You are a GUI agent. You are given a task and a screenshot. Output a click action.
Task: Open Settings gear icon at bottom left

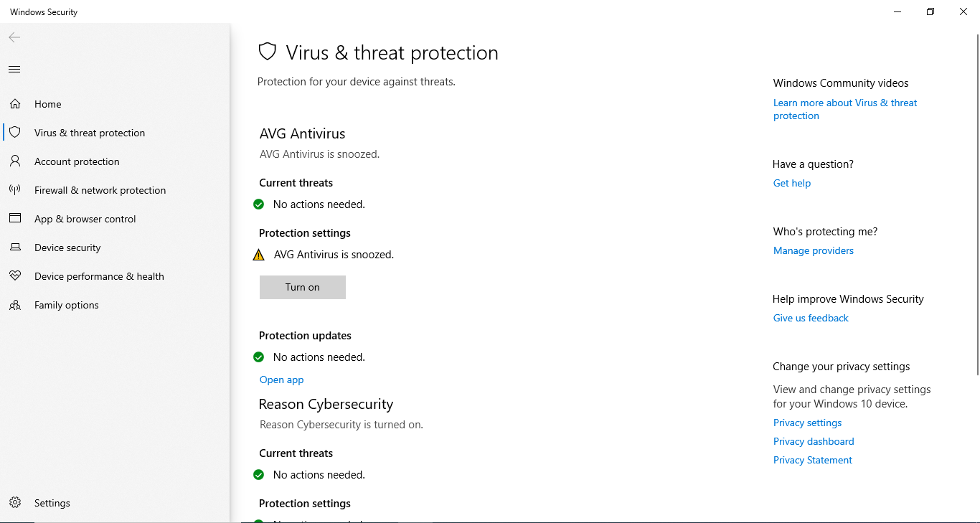tap(15, 503)
